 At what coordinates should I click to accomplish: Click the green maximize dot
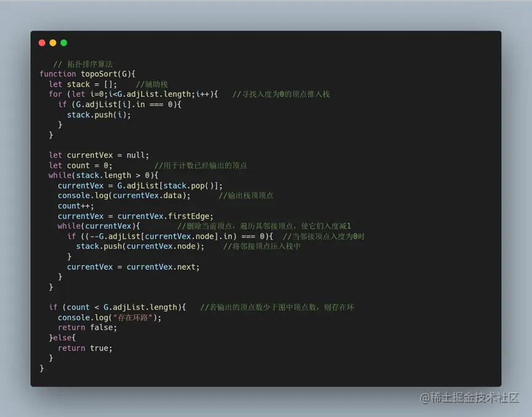tap(64, 43)
